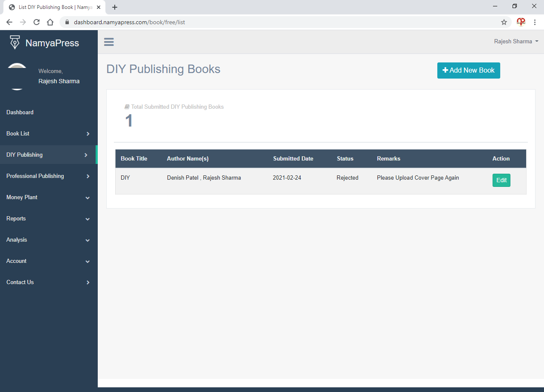Click the total count number 1
The height and width of the screenshot is (392, 544).
tap(129, 121)
